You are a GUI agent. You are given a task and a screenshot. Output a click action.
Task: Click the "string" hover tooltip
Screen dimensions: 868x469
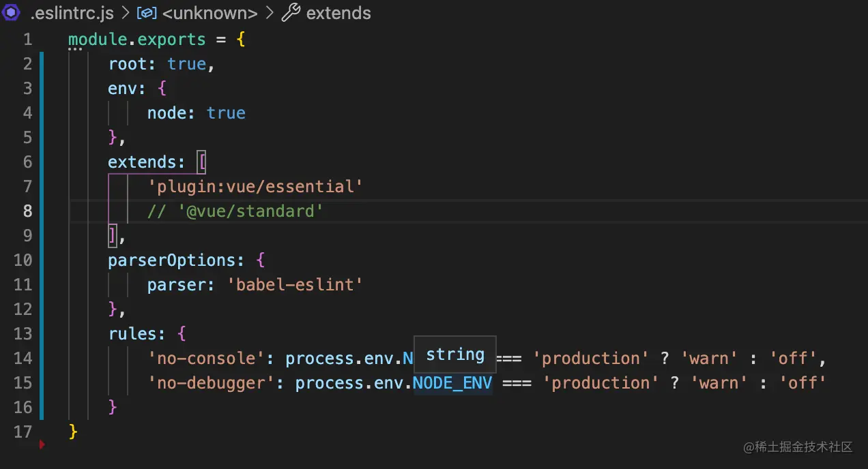point(455,354)
